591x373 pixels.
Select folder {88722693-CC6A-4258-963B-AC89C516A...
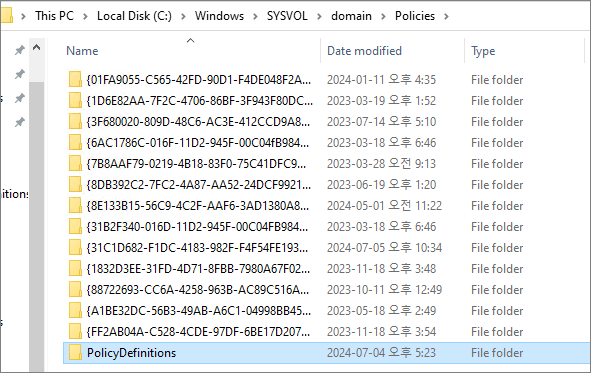point(198,290)
